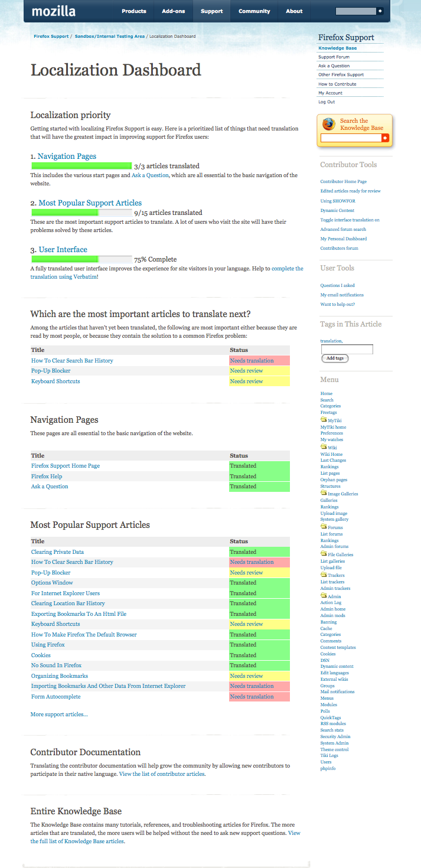This screenshot has height=868, width=421.
Task: Open the Navigation Pages priority heading link
Action: [x=67, y=156]
